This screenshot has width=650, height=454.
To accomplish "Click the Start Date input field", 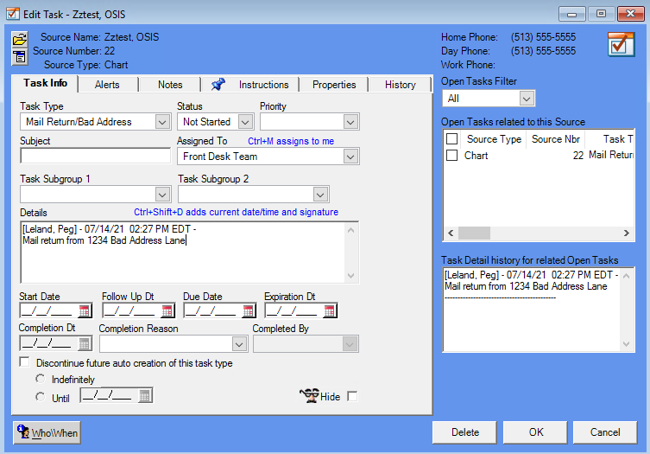I will coord(49,311).
